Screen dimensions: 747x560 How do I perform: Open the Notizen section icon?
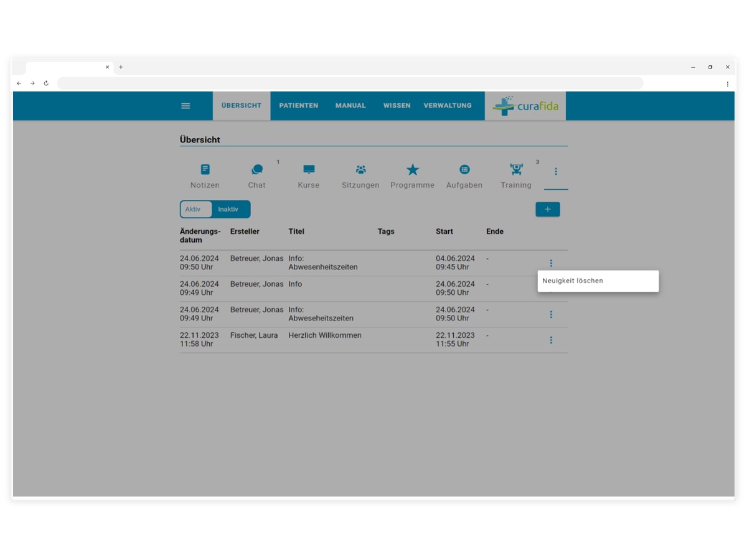[x=205, y=169]
